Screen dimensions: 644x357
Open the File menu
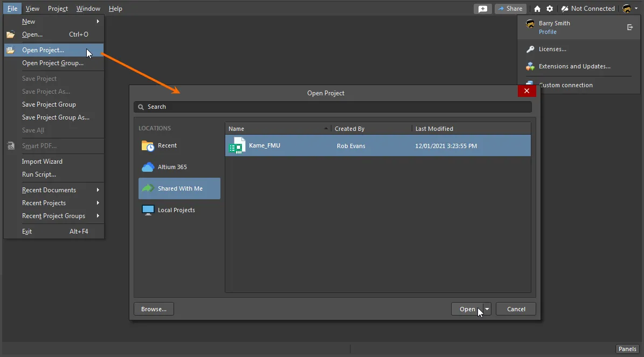12,9
